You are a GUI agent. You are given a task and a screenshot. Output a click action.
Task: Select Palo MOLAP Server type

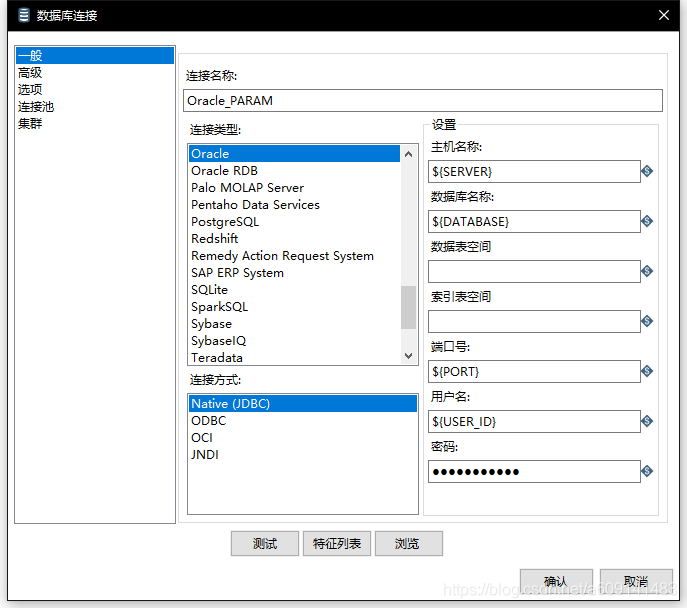tap(294, 187)
